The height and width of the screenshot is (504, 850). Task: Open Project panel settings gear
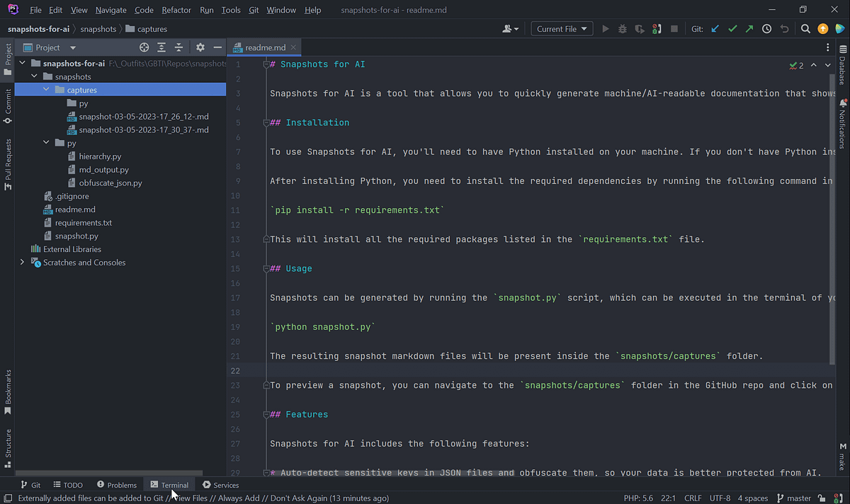coord(200,47)
